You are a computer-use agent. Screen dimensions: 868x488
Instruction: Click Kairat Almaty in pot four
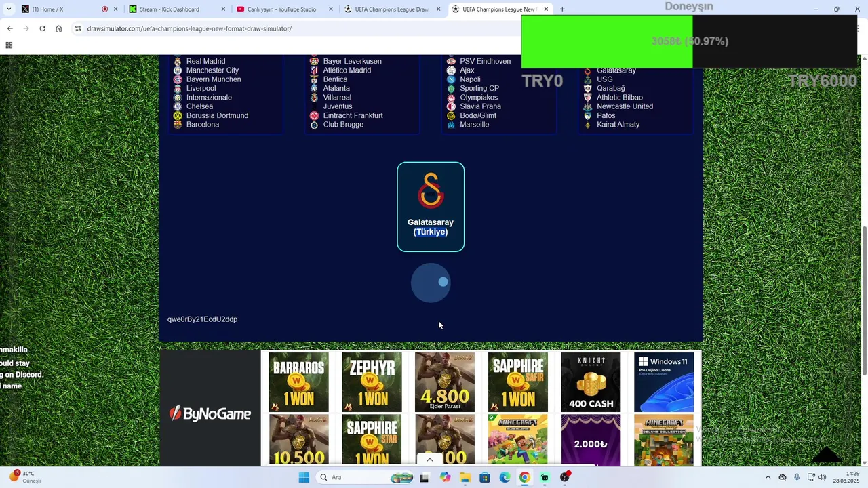[x=618, y=125]
